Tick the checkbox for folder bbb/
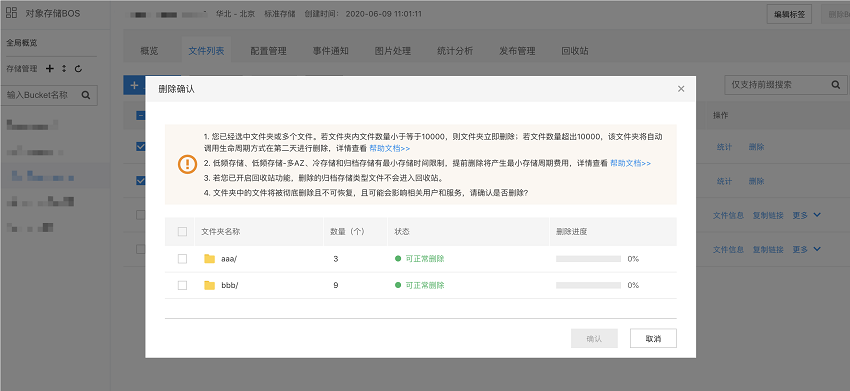Viewport: 850px width, 391px height. point(182,285)
